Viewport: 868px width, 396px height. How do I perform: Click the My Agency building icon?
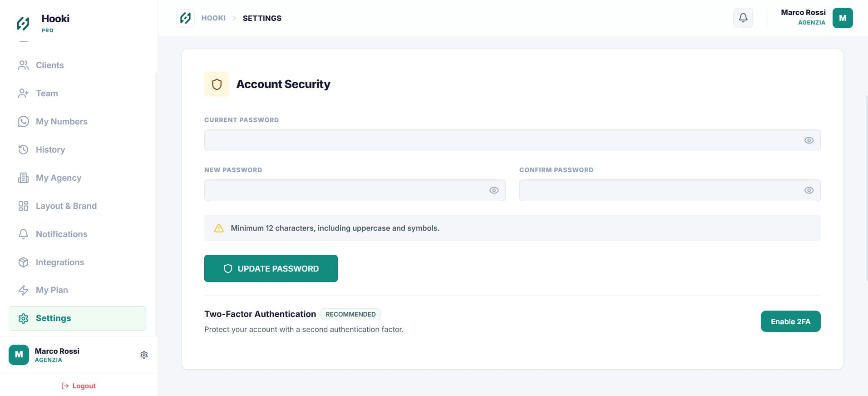point(23,178)
